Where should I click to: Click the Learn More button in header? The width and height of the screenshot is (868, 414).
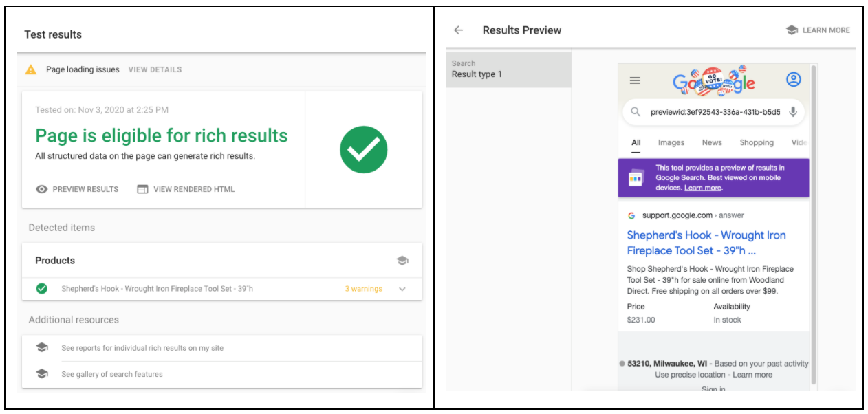(x=818, y=30)
